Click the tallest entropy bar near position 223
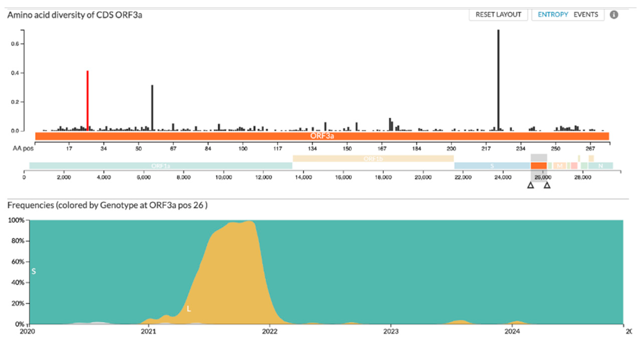The width and height of the screenshot is (644, 340). click(498, 80)
